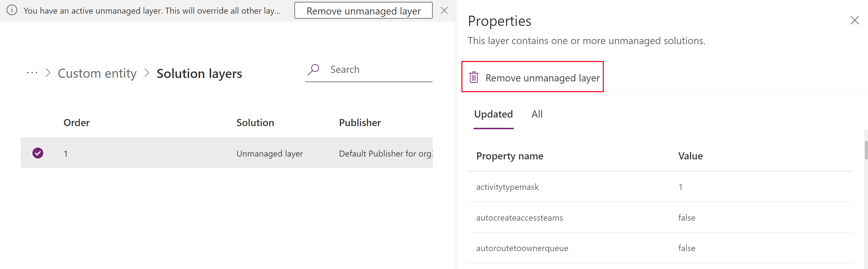Viewport: 868px width, 269px height.
Task: Collapse the Properties details pane
Action: [x=855, y=20]
